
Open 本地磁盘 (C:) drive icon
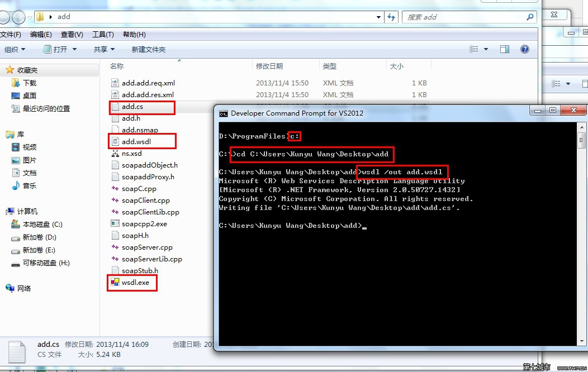click(x=16, y=225)
